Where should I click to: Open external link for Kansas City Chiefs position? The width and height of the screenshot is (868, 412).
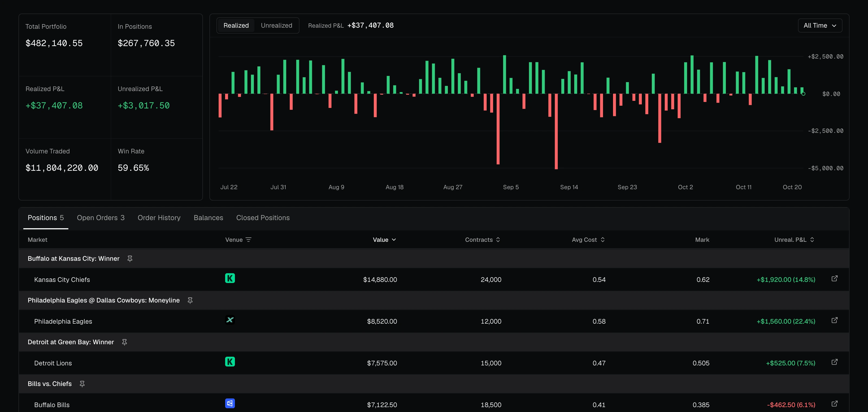pos(834,279)
